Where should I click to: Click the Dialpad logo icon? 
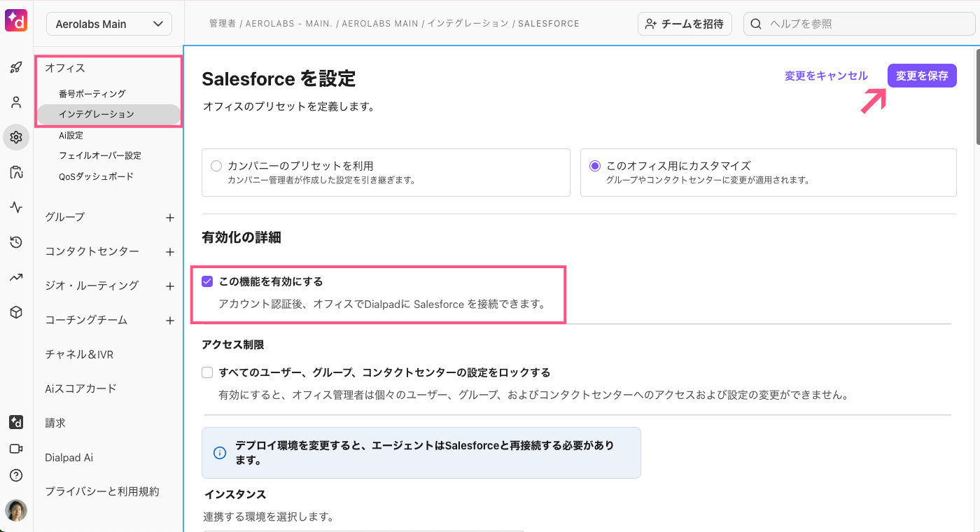[x=16, y=20]
